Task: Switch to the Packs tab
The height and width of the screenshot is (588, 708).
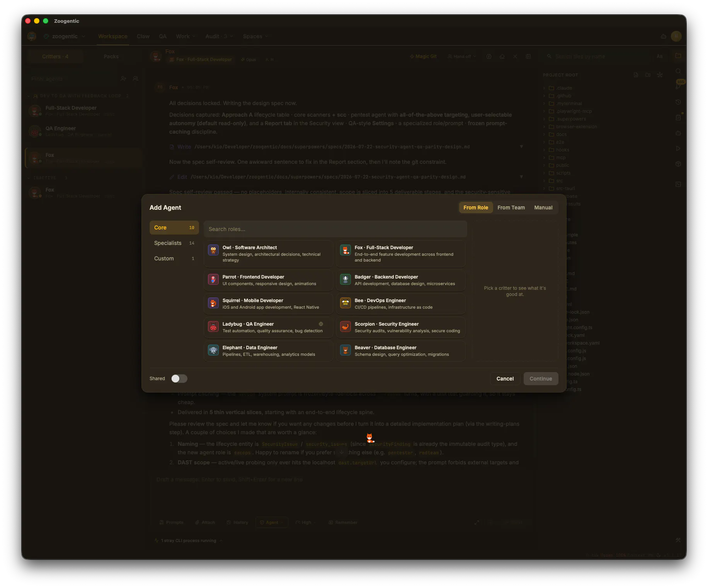Action: [x=111, y=56]
